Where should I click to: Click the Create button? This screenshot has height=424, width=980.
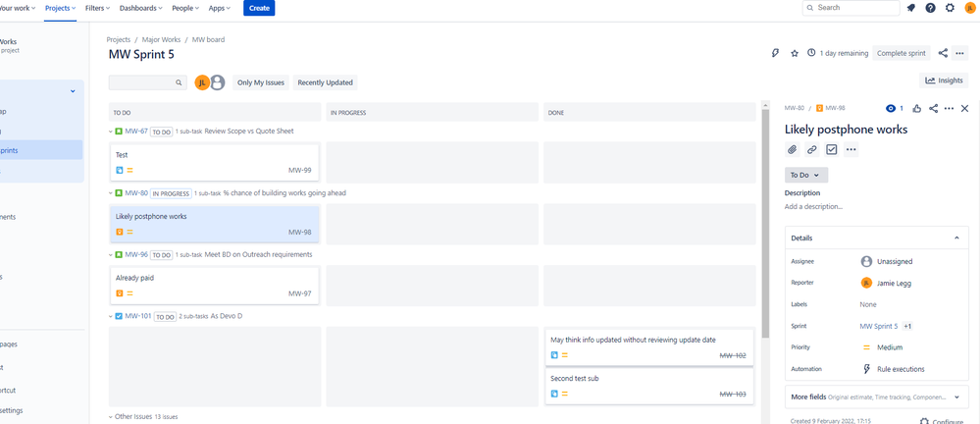click(259, 8)
